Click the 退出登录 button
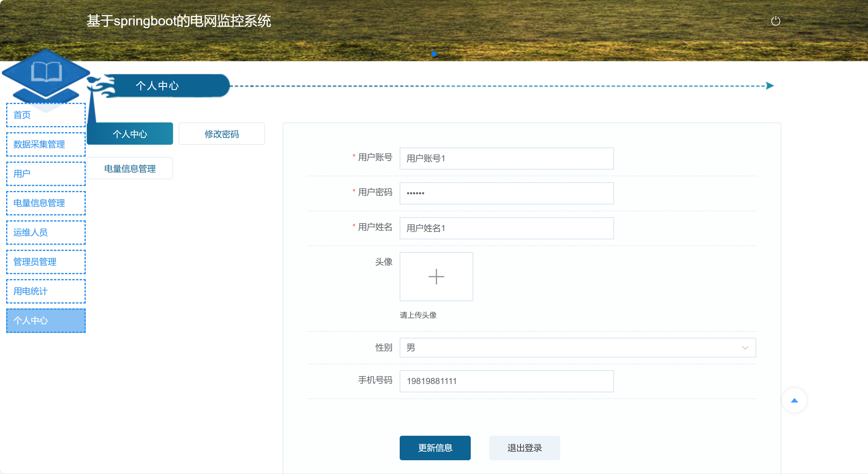The height and width of the screenshot is (474, 868). [524, 448]
